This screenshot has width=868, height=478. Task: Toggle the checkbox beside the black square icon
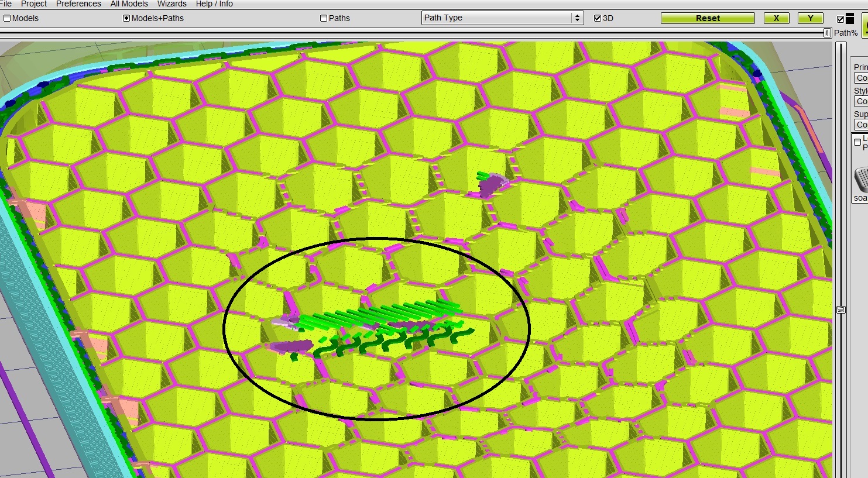(x=840, y=19)
